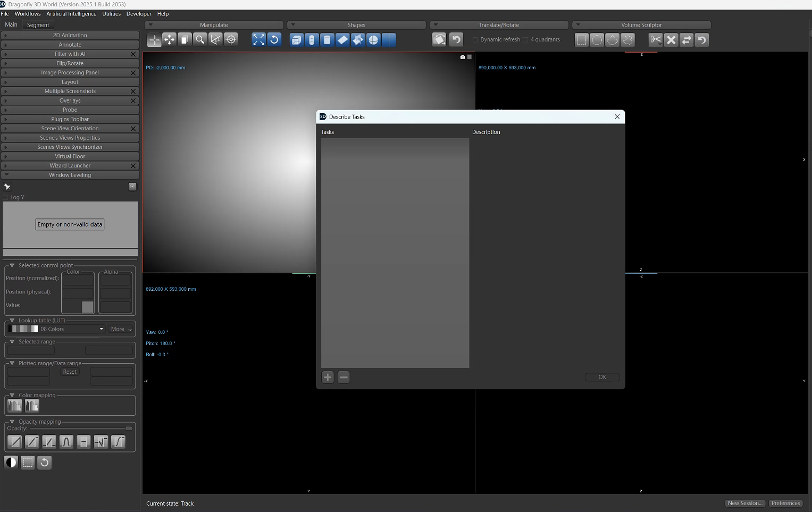Click the swap arrows icon in Volume Sculptor
This screenshot has height=512, width=812.
(687, 40)
